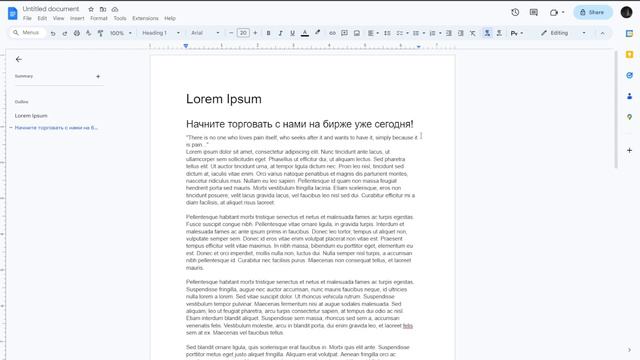Toggle bold formatting
The width and height of the screenshot is (640, 360).
pos(268,33)
